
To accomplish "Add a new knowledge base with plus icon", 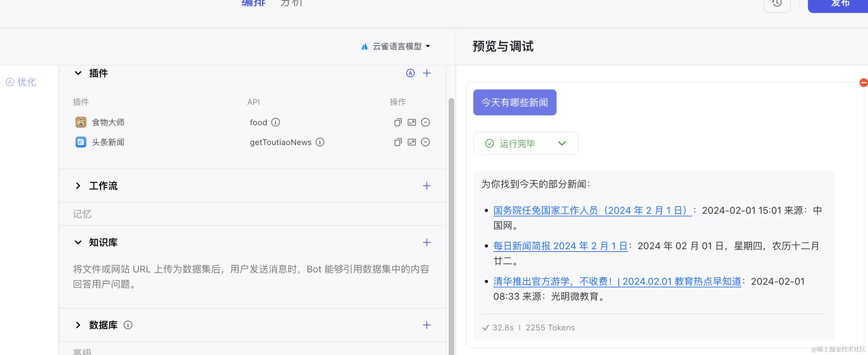I will coord(426,242).
